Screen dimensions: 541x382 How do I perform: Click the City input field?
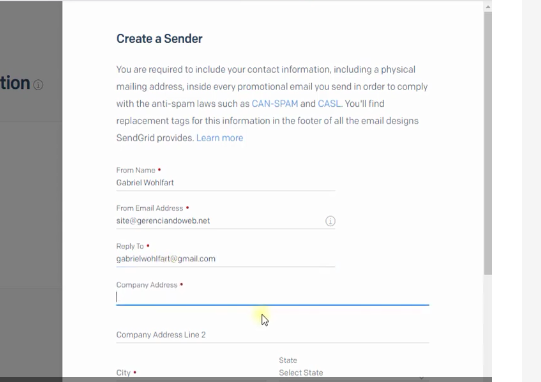click(193, 373)
